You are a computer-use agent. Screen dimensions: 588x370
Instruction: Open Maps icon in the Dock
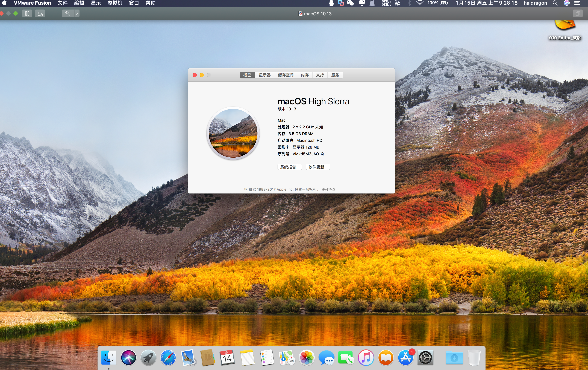click(x=287, y=358)
